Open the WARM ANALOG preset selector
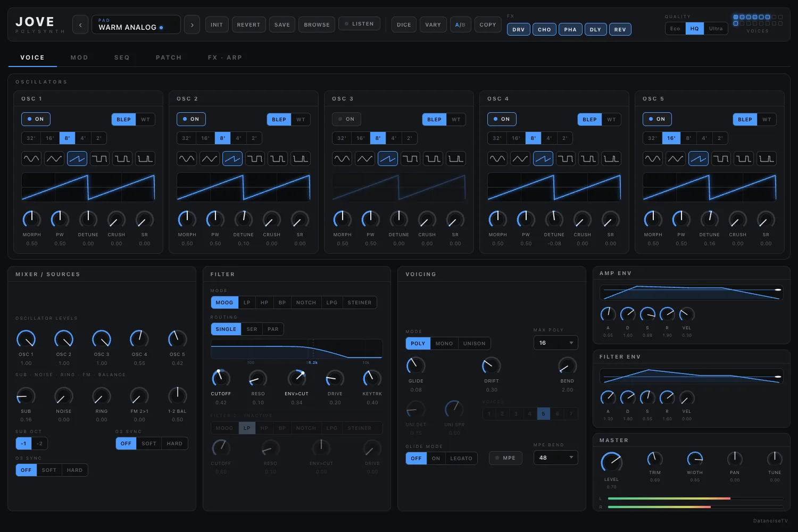Image resolution: width=798 pixels, height=532 pixels. [136, 24]
